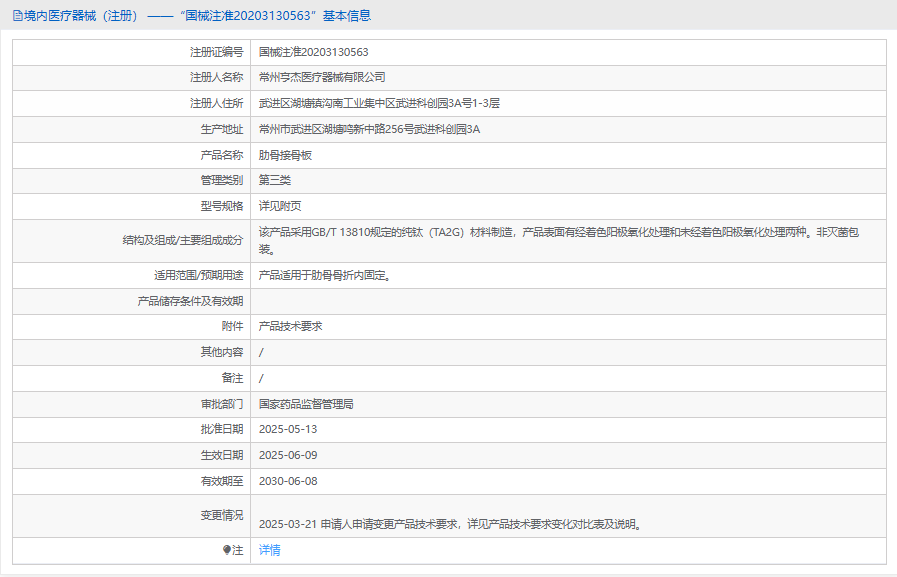
Task: Click the 适用范围/预期用途 label
Action: pos(199,276)
